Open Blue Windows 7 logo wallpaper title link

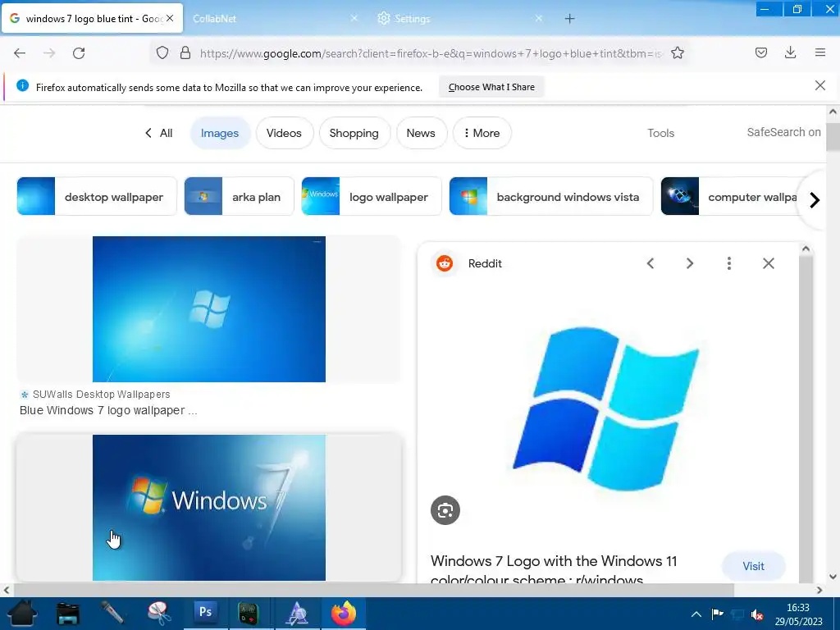[x=108, y=410]
